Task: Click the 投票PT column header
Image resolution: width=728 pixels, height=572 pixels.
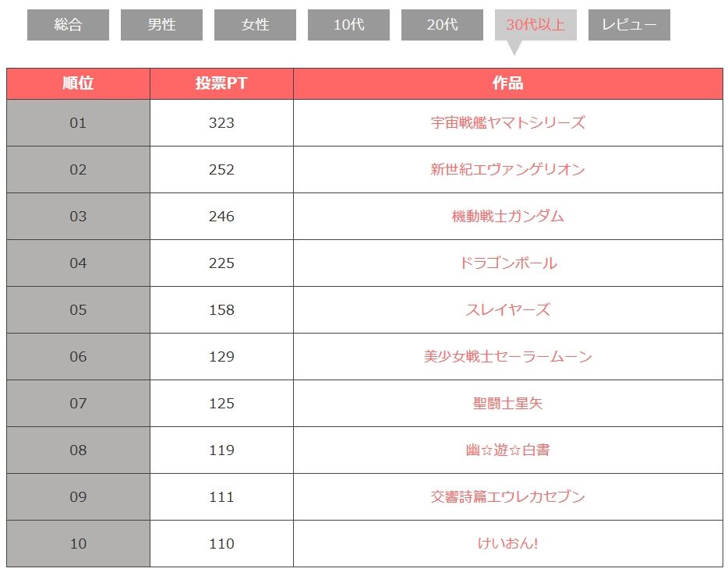Action: 221,83
